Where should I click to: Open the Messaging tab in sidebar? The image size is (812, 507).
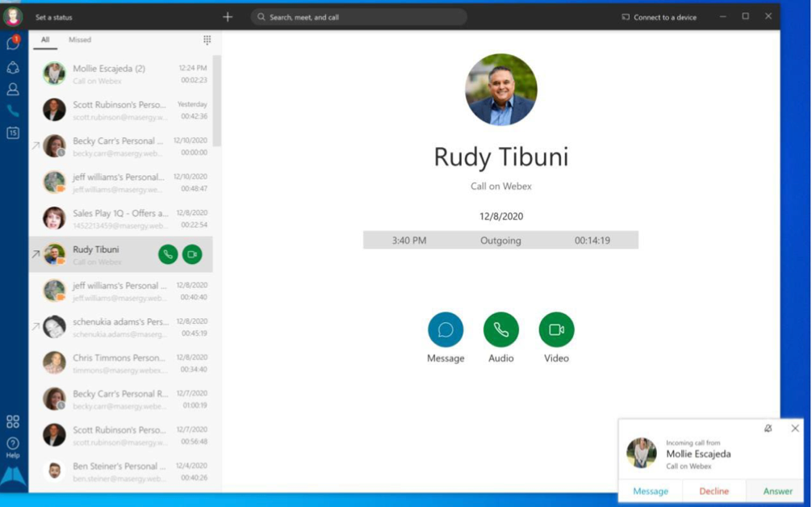13,43
